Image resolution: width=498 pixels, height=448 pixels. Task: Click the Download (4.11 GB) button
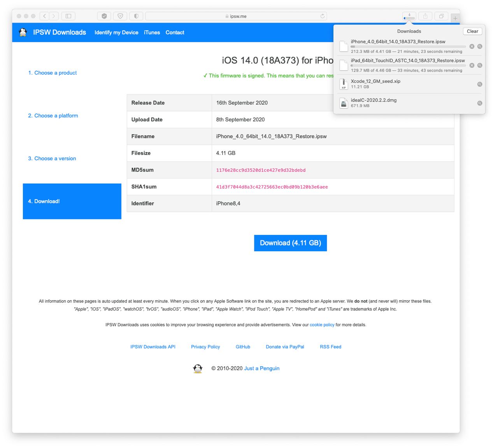coord(290,243)
